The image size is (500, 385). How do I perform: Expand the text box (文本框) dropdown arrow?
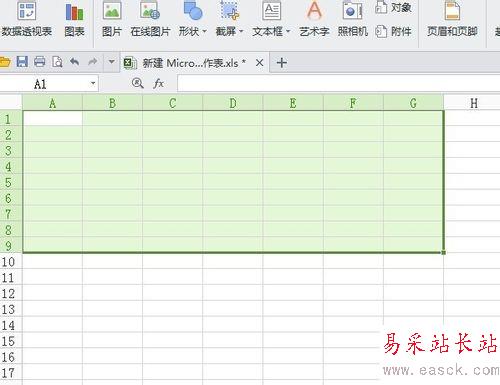pyautogui.click(x=288, y=32)
